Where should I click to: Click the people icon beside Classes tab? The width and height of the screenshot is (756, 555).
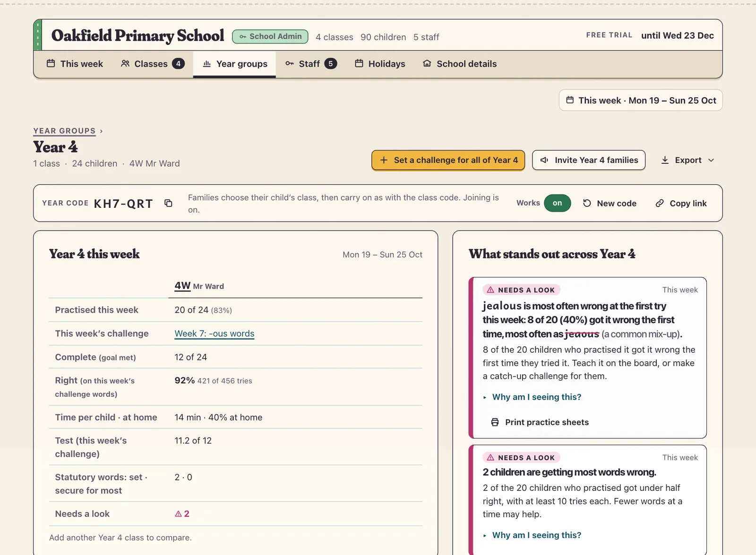tap(125, 63)
